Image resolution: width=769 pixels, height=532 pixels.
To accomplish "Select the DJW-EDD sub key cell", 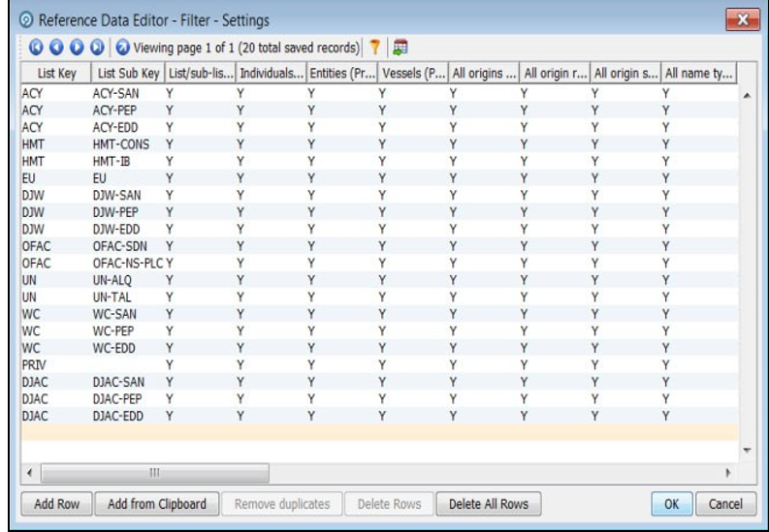I will [128, 230].
